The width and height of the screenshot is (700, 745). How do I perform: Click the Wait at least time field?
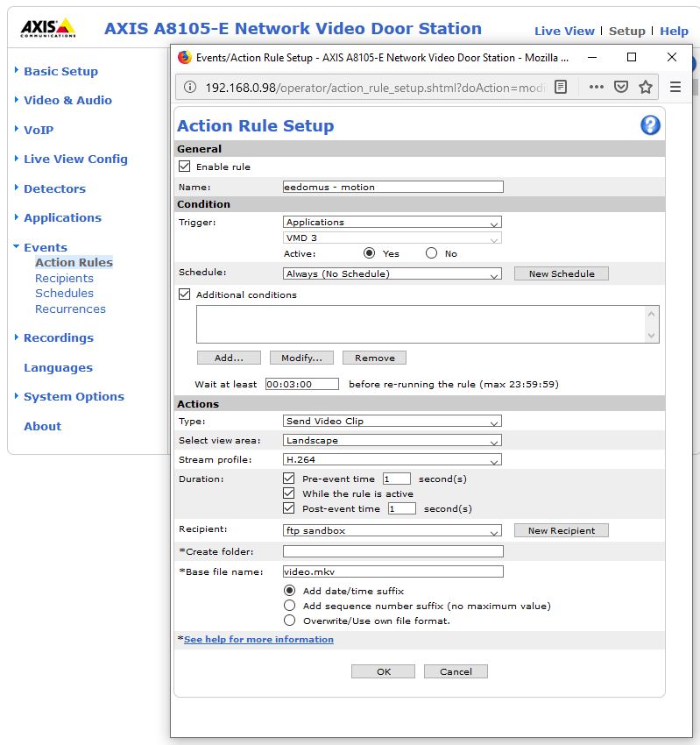click(x=302, y=384)
